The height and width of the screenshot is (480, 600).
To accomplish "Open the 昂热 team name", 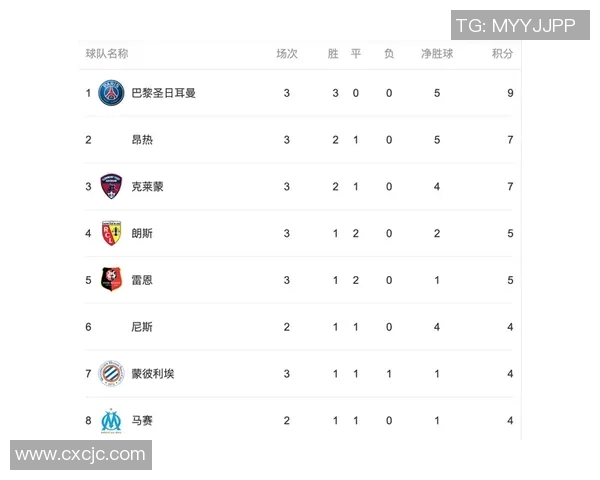I will (x=142, y=140).
